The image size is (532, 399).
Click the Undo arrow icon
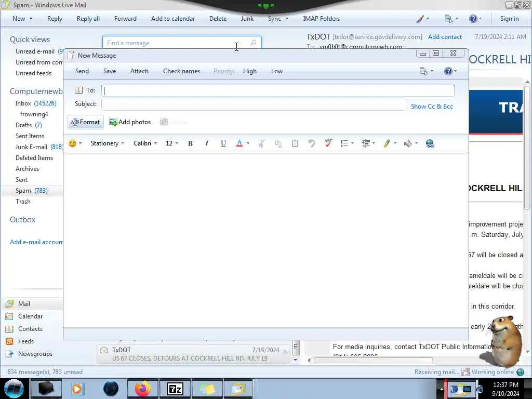point(312,143)
